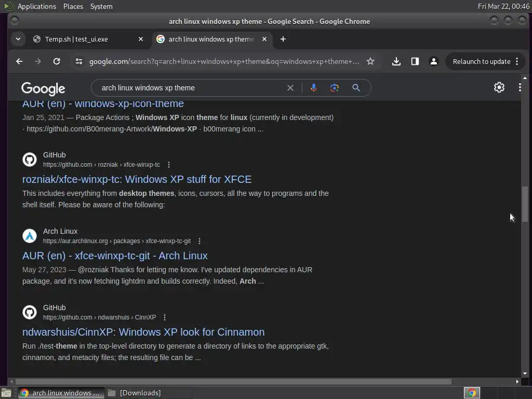The height and width of the screenshot is (399, 532).
Task: Reload the current page
Action: 57,61
